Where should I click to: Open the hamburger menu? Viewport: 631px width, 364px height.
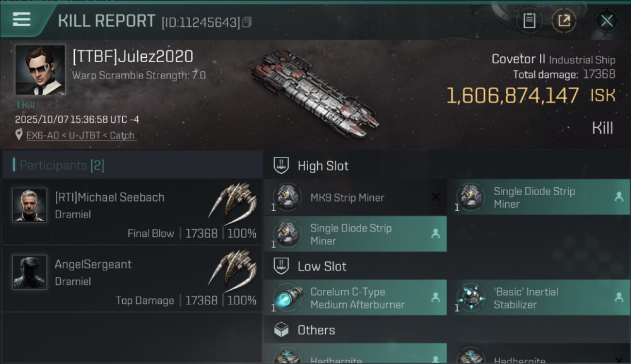point(22,20)
